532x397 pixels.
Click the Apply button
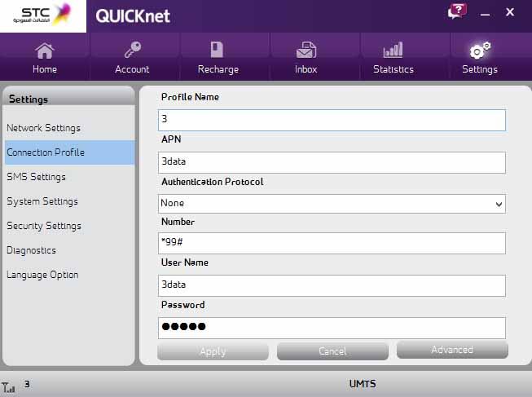(x=213, y=351)
